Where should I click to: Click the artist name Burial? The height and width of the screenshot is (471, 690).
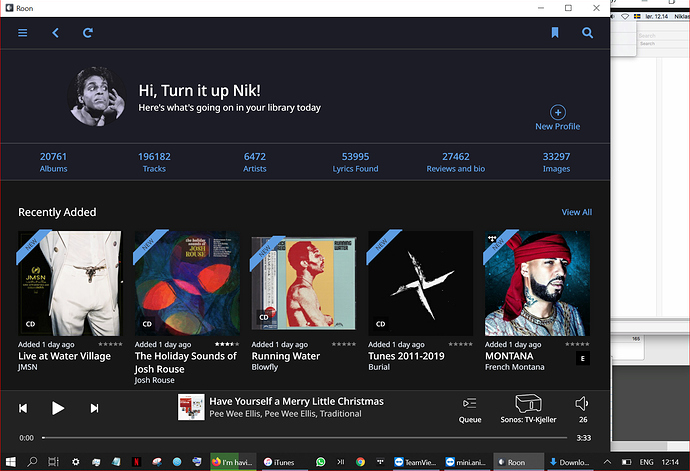[379, 367]
